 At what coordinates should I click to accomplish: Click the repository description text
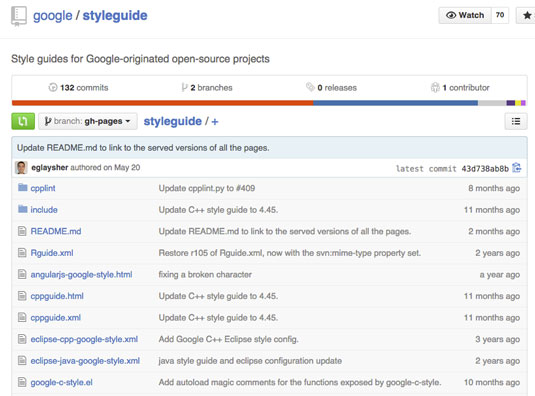coord(140,59)
